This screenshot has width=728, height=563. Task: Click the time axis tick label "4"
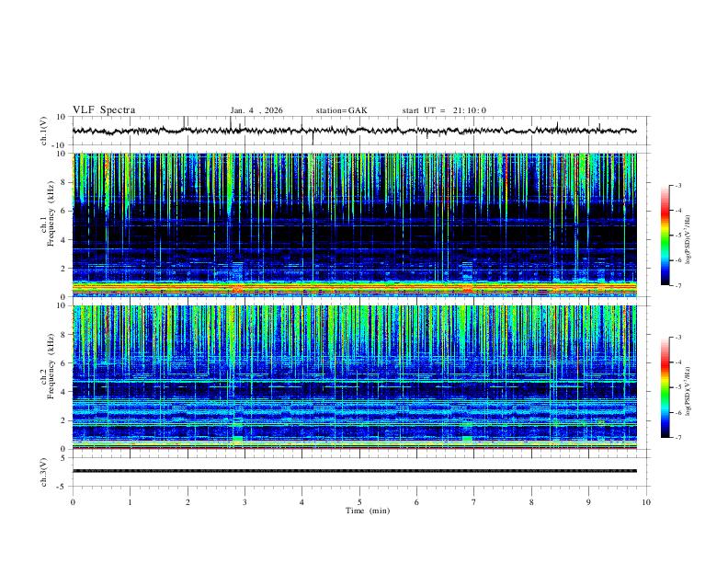coord(301,502)
